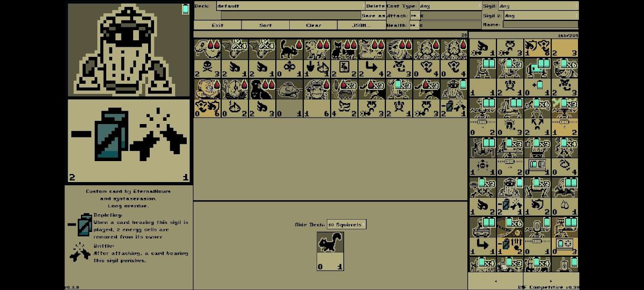Image resolution: width=644 pixels, height=290 pixels.
Task: Go to previous page of card pool
Action: point(495,280)
